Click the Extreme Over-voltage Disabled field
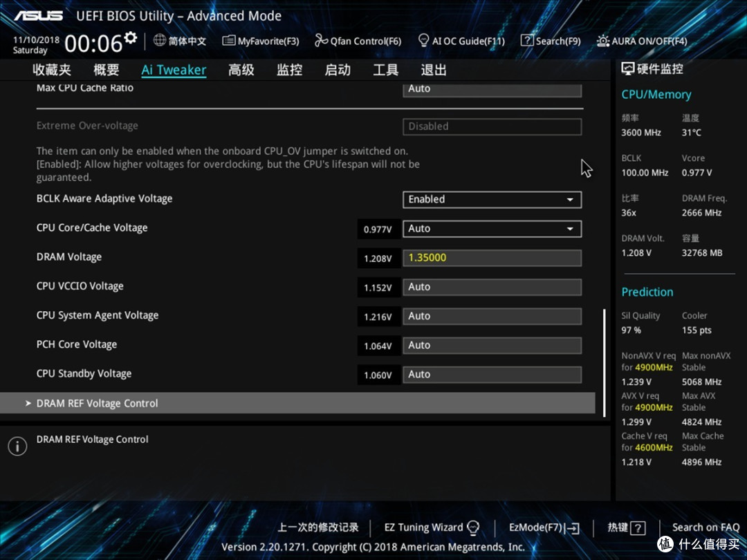 point(492,127)
